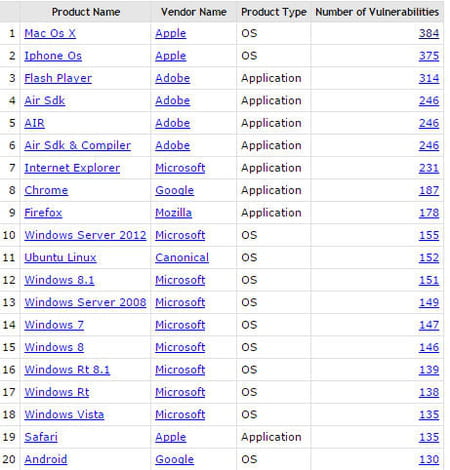Image resolution: width=450 pixels, height=470 pixels.
Task: Open the Safari product link
Action: point(41,437)
